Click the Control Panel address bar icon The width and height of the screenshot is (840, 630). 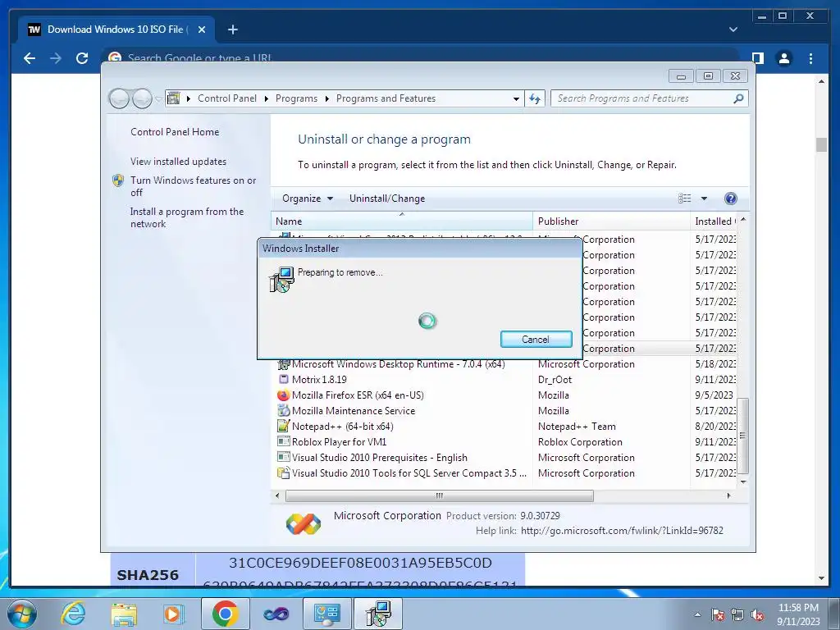point(174,98)
